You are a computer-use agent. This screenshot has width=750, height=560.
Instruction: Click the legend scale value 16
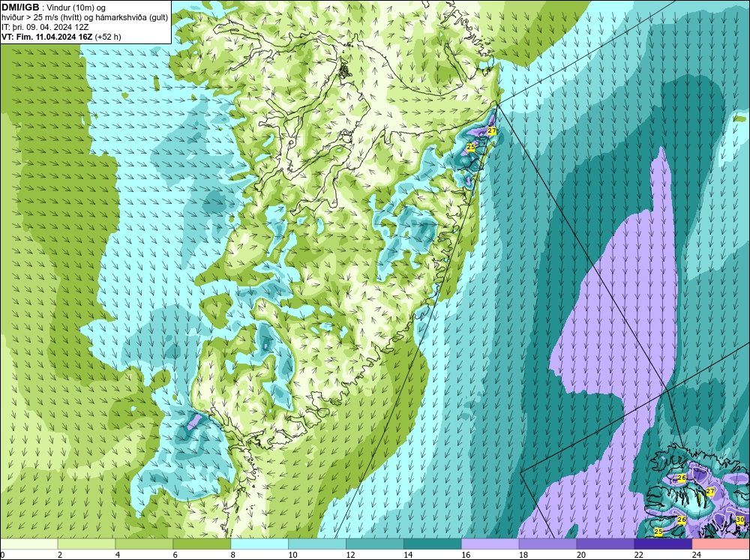pos(466,555)
